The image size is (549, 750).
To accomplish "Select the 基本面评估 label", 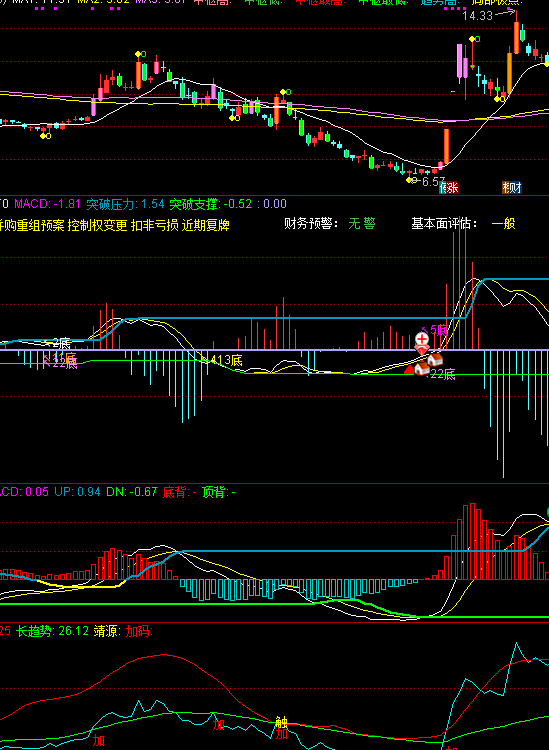I will (x=444, y=223).
